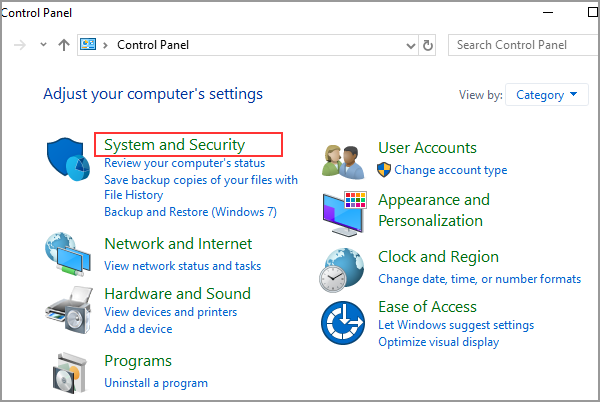The height and width of the screenshot is (402, 600).
Task: Click the Programs disc box icon
Action: (70, 373)
